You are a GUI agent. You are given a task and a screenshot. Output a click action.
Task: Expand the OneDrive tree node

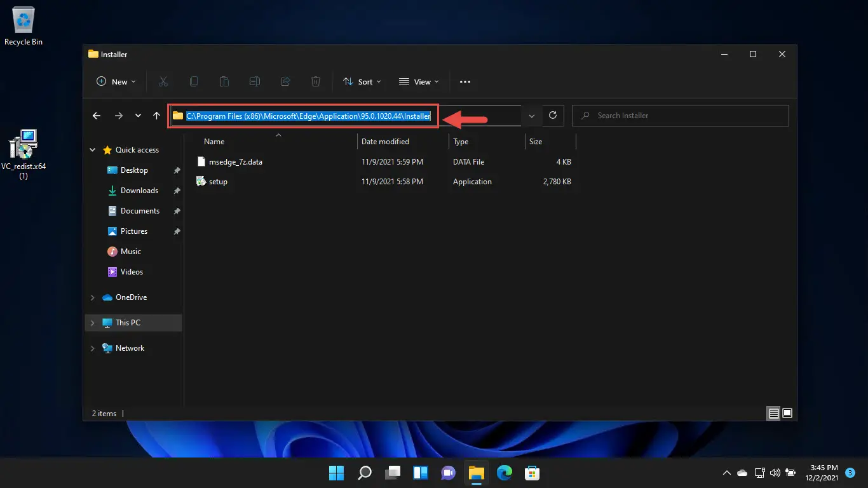93,297
